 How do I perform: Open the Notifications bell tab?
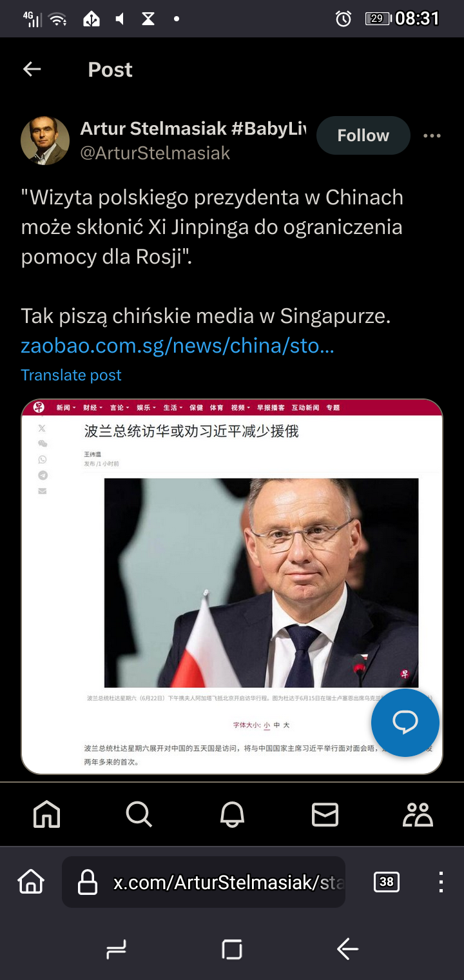(x=232, y=814)
